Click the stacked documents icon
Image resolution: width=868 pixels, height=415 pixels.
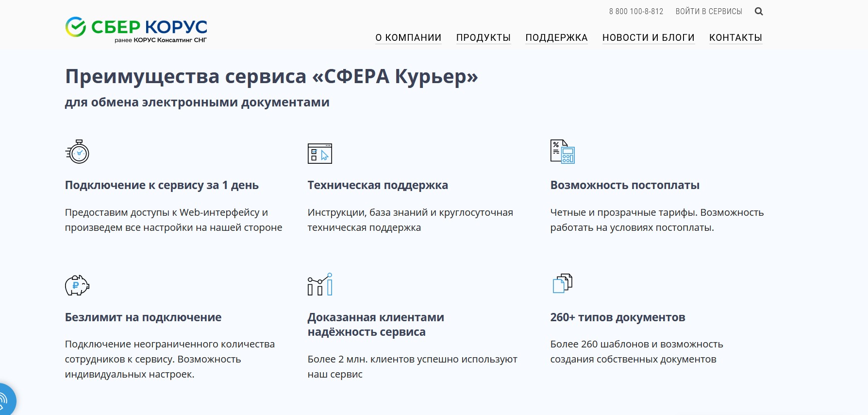click(x=563, y=283)
